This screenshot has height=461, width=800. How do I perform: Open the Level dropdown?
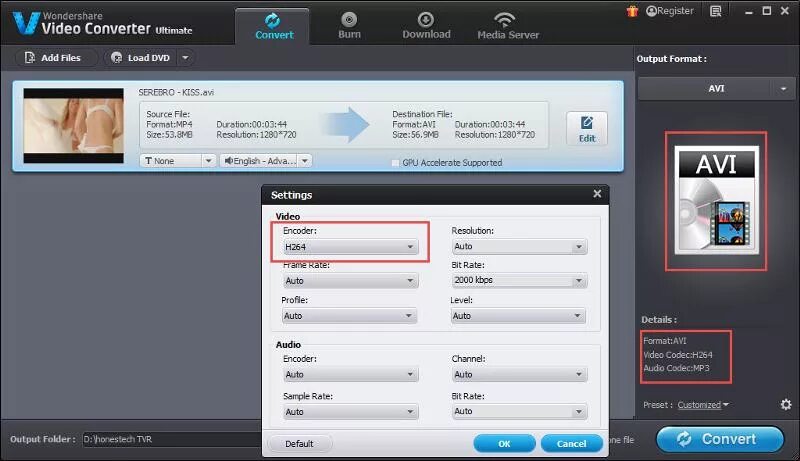click(518, 316)
